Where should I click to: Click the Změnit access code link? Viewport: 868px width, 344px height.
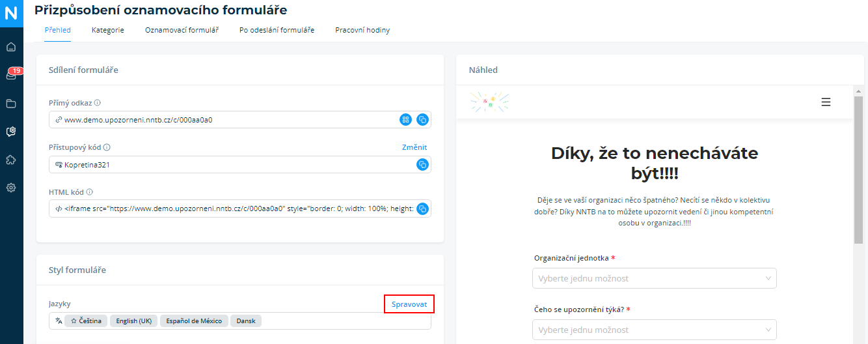(414, 147)
